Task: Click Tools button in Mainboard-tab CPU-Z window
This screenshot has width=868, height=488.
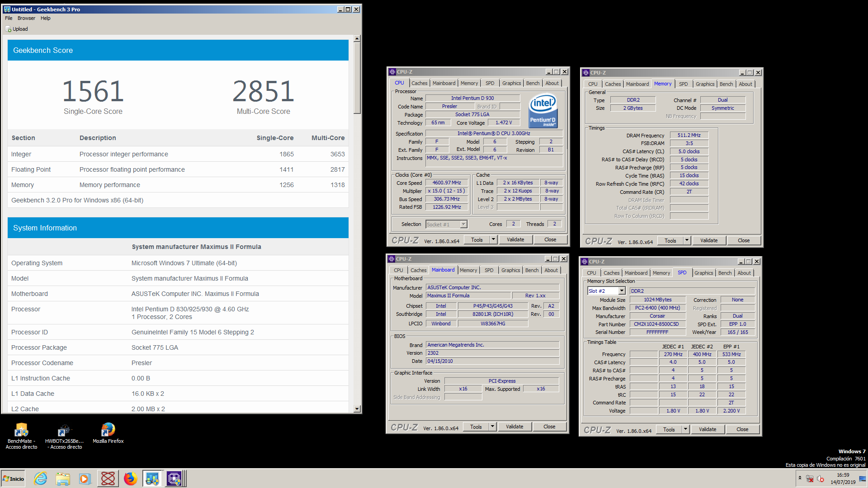Action: tap(476, 427)
